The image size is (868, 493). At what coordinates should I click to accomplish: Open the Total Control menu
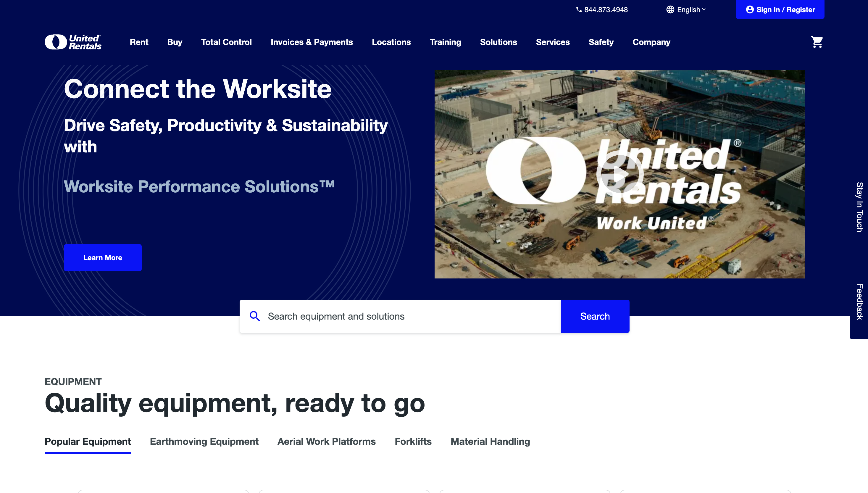tap(226, 42)
